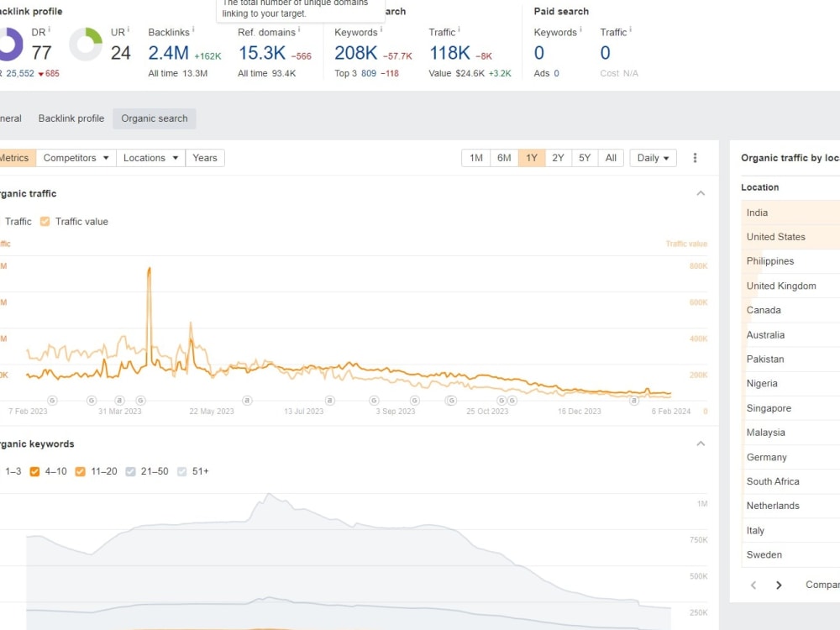The width and height of the screenshot is (840, 630).
Task: Select Germany in the location list
Action: point(790,457)
